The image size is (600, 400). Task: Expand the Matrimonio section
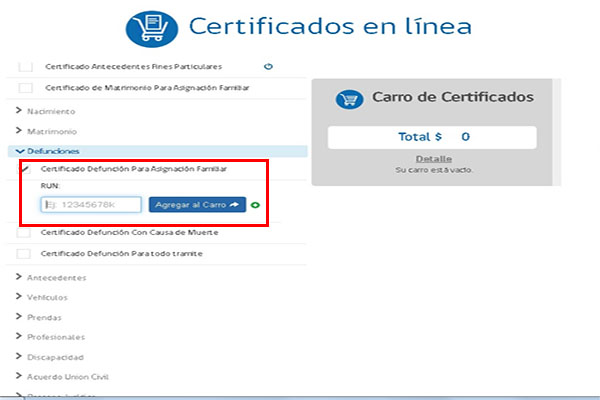[x=46, y=131]
